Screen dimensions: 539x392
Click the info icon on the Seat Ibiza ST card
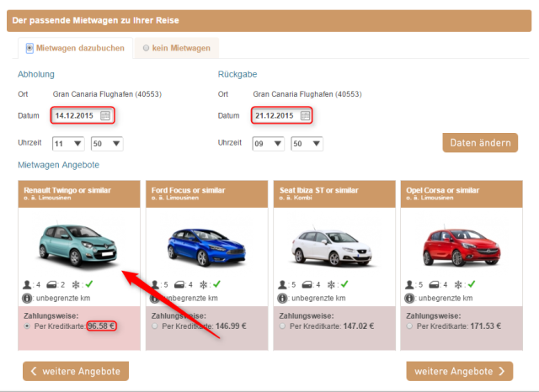coord(282,299)
